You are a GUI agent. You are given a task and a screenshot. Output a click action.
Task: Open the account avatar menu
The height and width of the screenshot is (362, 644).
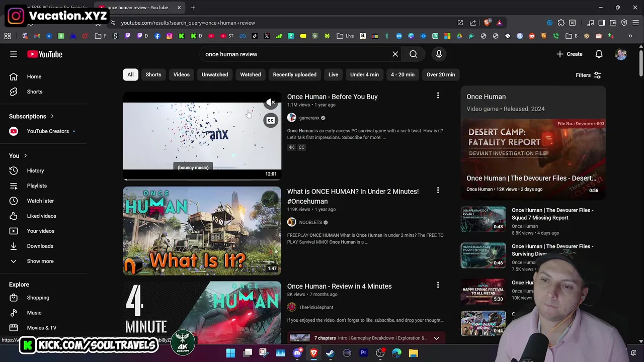pyautogui.click(x=621, y=54)
